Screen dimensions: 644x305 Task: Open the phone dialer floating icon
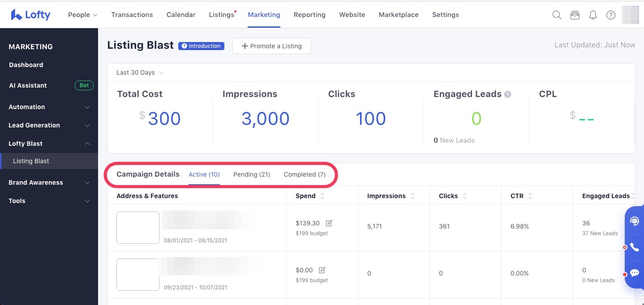tap(635, 247)
